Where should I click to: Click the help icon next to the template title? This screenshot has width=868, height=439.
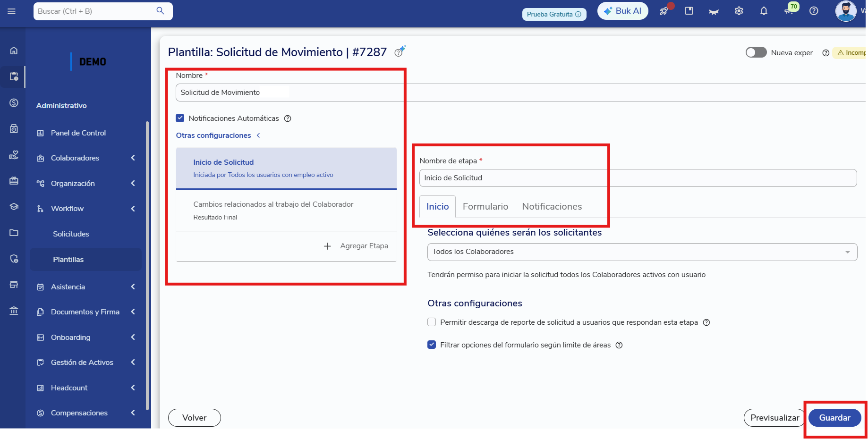coord(400,51)
